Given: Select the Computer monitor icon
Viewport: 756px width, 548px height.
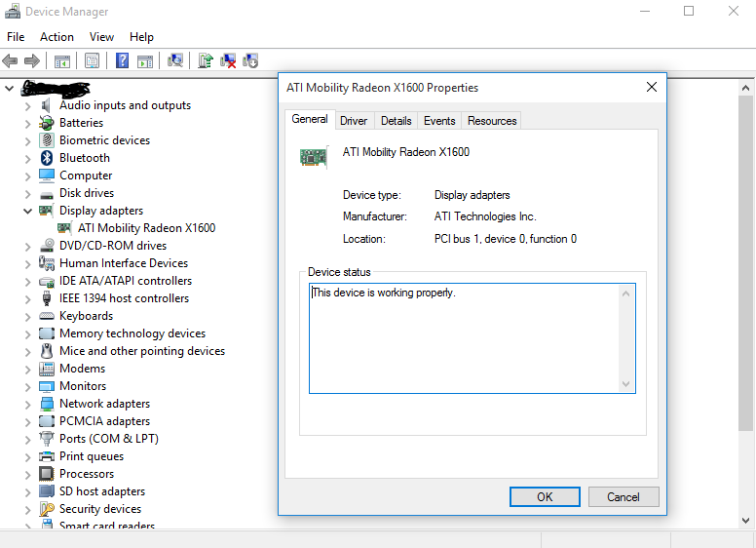Looking at the screenshot, I should click(47, 176).
